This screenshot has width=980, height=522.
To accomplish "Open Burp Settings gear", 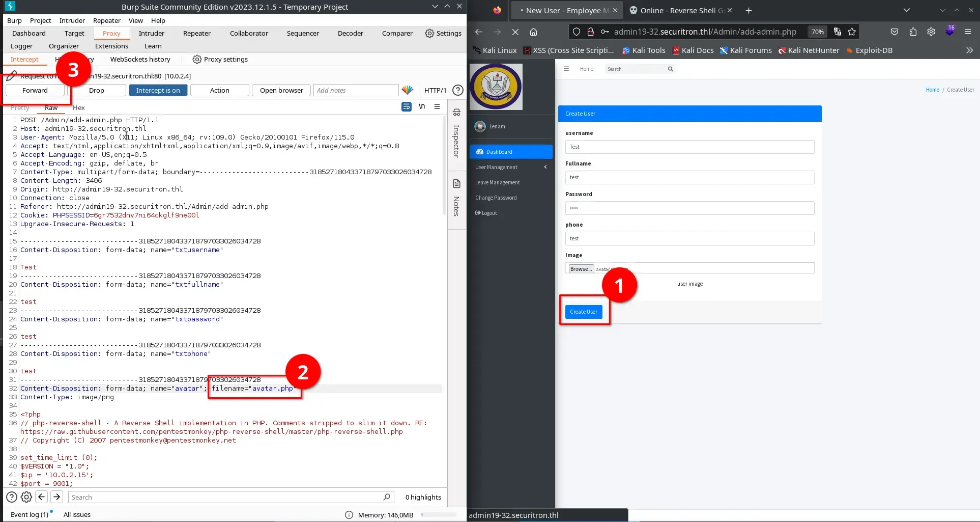I will pos(443,33).
